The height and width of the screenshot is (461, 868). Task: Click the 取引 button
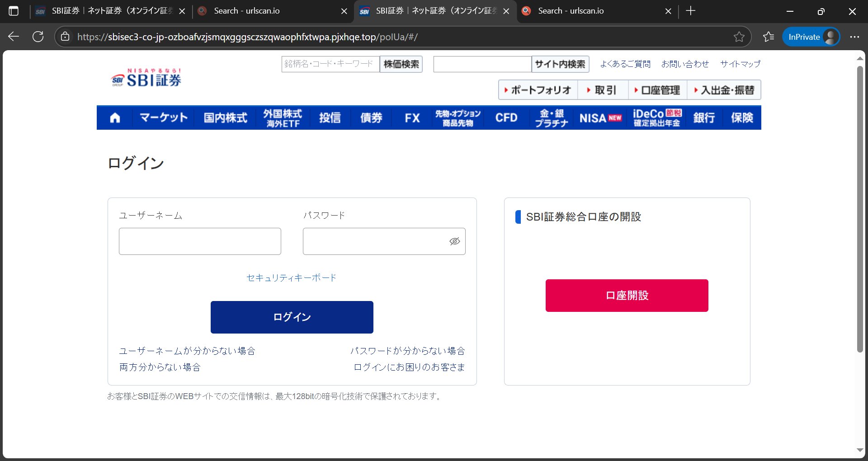coord(603,90)
